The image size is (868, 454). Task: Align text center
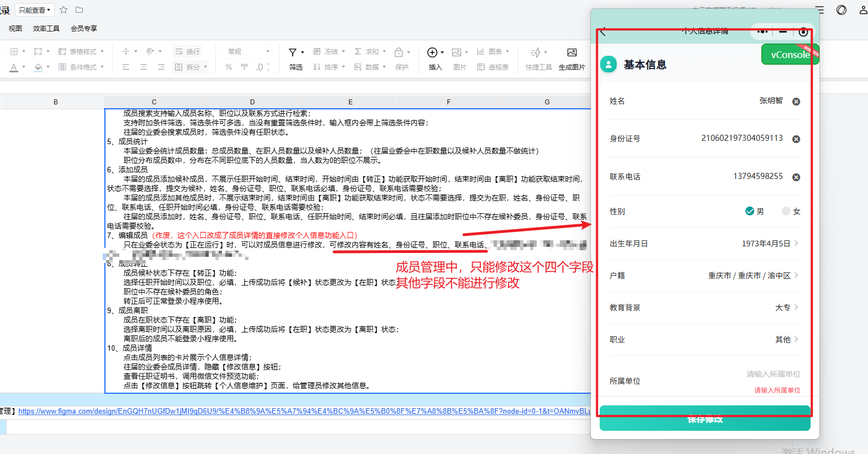pos(144,67)
